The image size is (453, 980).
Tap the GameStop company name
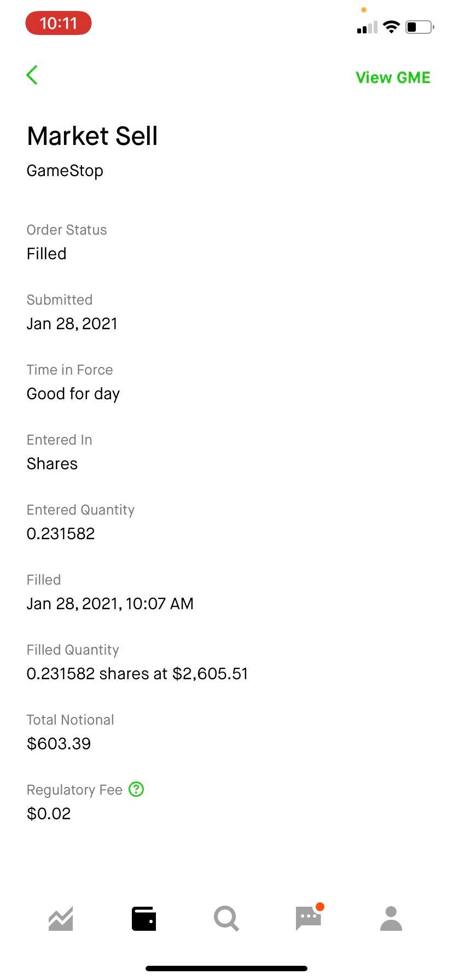[x=65, y=171]
